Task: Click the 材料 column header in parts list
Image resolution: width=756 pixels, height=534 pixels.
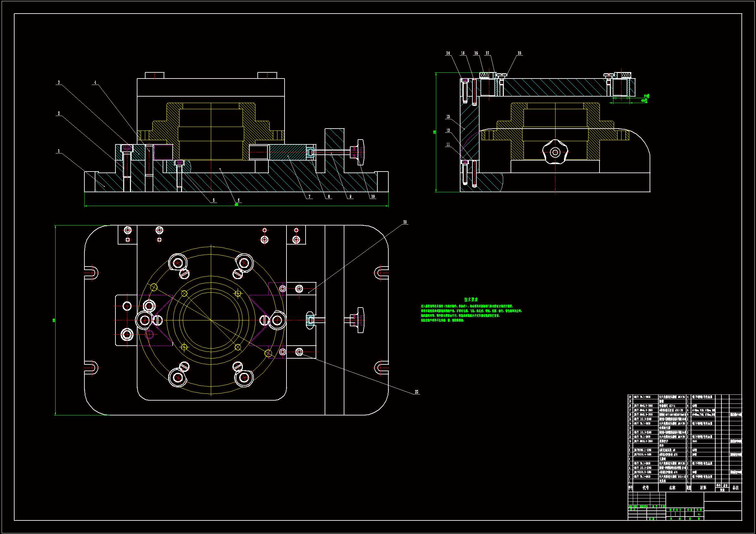Action: (703, 488)
